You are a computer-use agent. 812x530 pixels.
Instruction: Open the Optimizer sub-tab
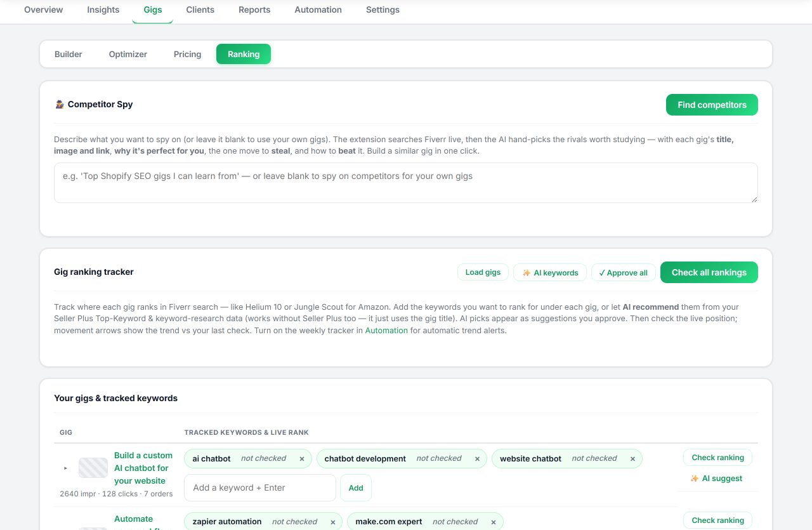click(128, 54)
